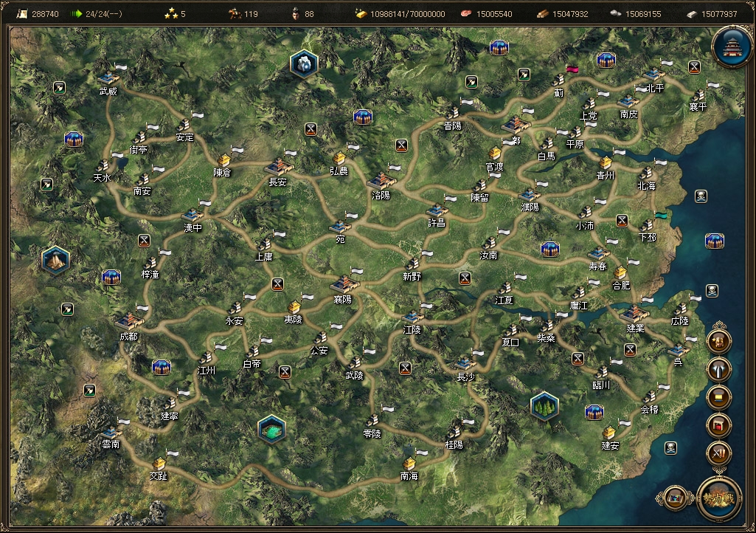Viewport: 756px width, 533px height.
Task: Open the crossed swords icon in side menu
Action: (718, 453)
